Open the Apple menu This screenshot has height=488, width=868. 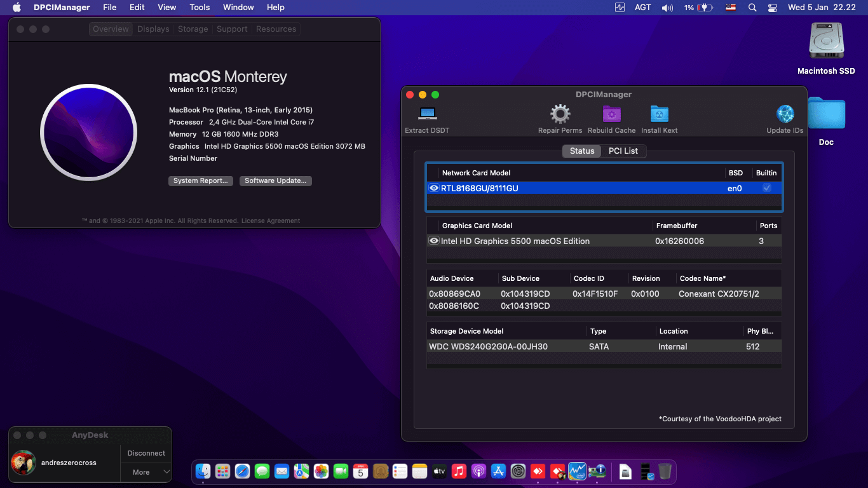[x=16, y=8]
